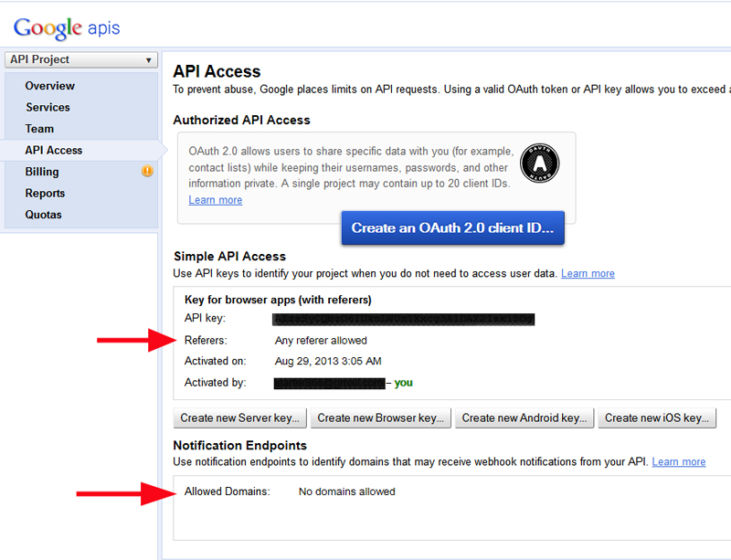731x560 pixels.
Task: Click Create an OAuth 2.0 client ID
Action: pyautogui.click(x=452, y=228)
